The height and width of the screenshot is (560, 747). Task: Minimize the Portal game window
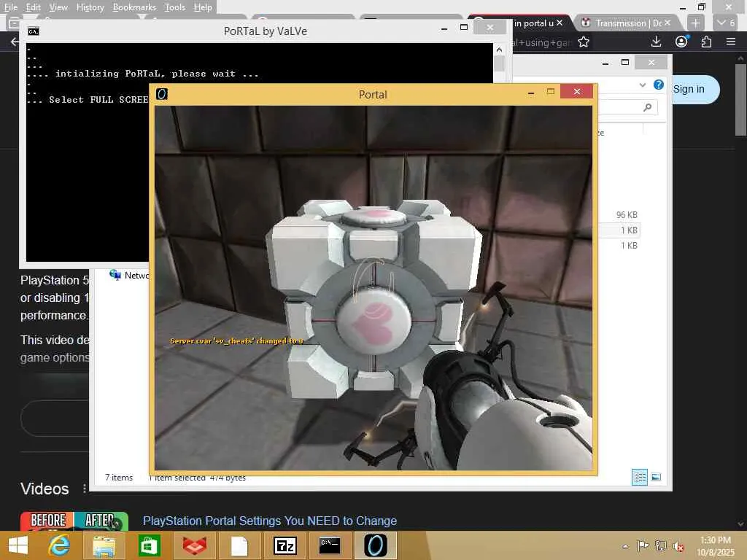pyautogui.click(x=531, y=93)
